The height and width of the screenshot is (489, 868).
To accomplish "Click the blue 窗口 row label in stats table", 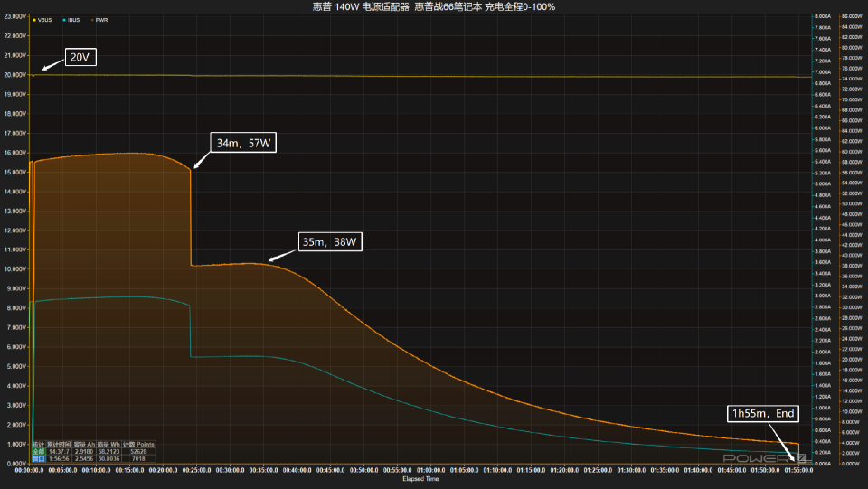I will click(38, 458).
